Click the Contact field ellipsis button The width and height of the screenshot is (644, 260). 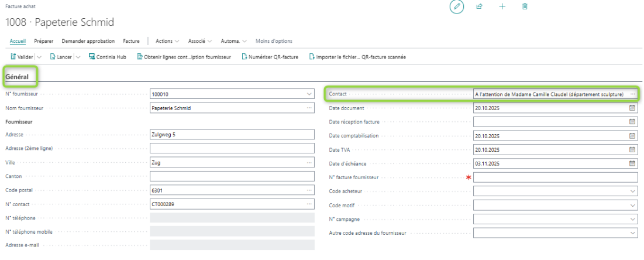[632, 94]
